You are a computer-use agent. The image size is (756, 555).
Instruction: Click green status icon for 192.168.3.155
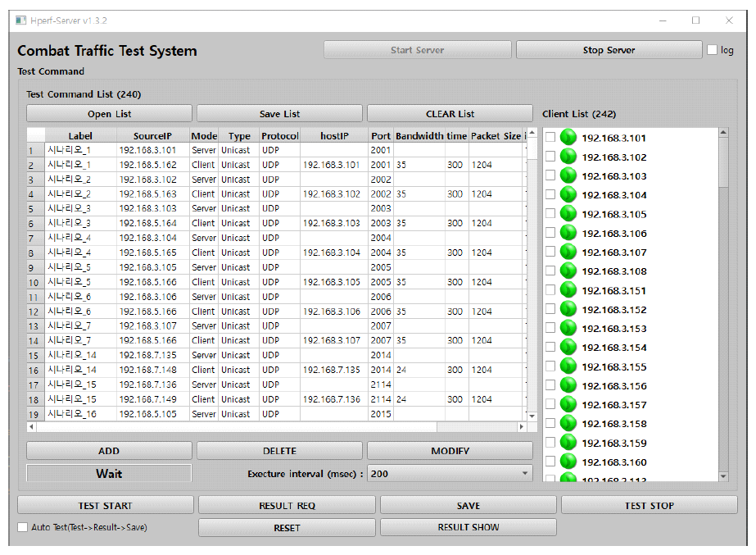[568, 366]
